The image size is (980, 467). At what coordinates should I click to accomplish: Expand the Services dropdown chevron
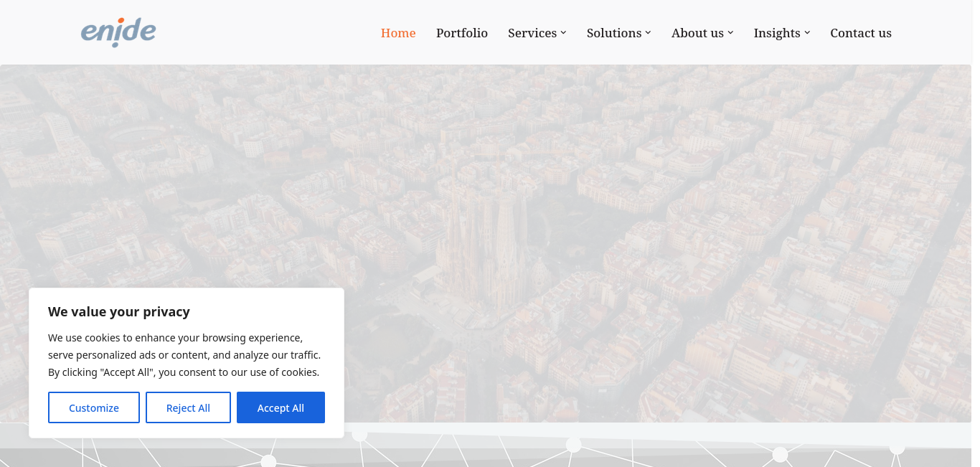(x=563, y=33)
